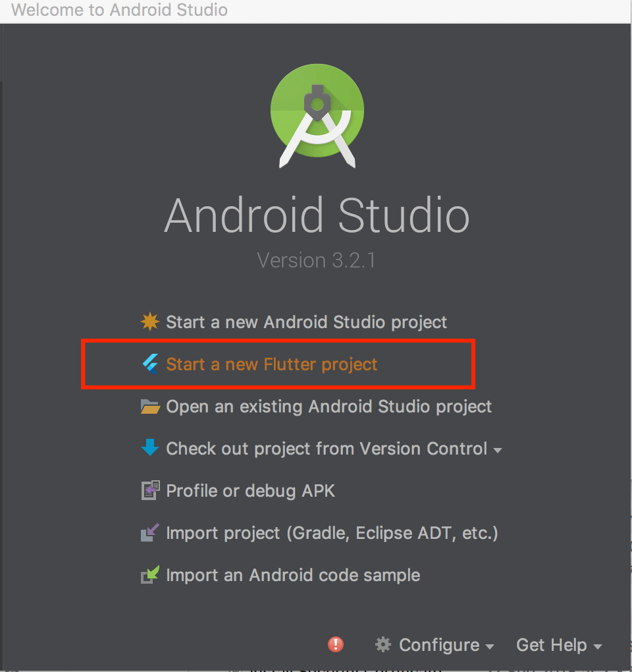Select Import an Android code sample
The width and height of the screenshot is (632, 672).
tap(293, 575)
